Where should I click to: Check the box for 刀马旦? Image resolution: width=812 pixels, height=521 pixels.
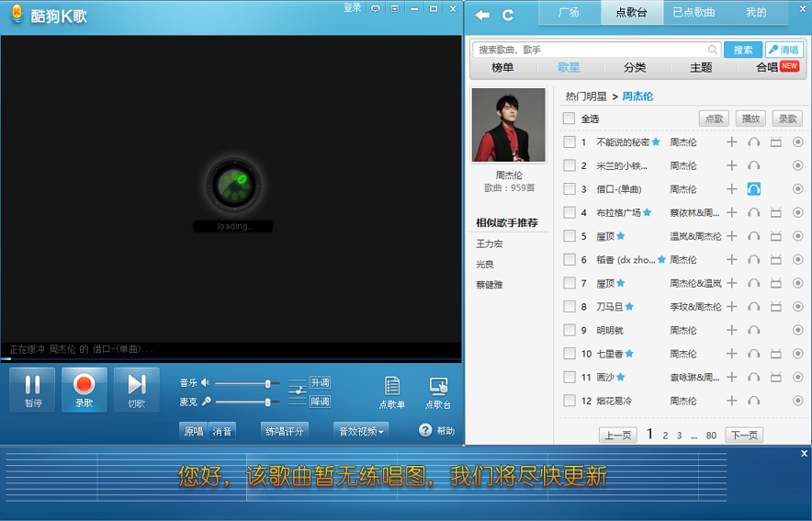click(x=570, y=307)
